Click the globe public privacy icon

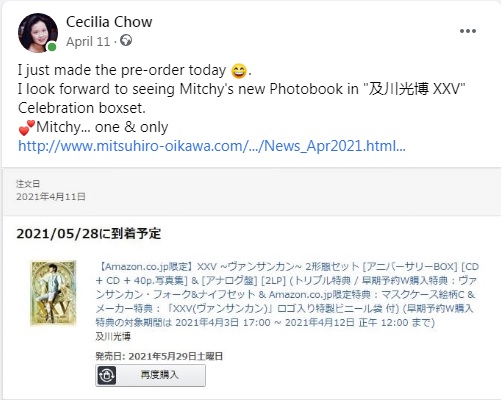coord(126,41)
